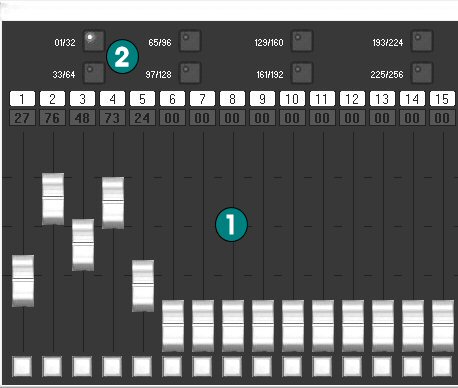Click the channel 9 value field showing 00

(262, 118)
